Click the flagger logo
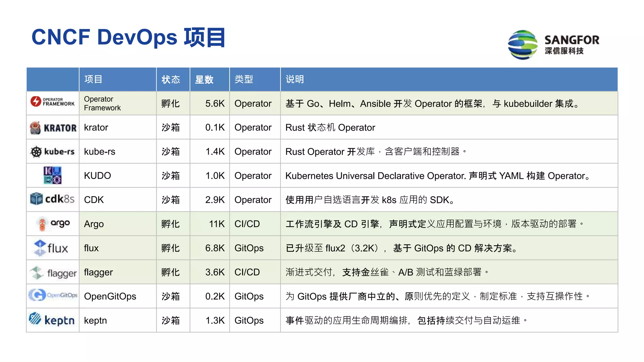 tap(53, 272)
